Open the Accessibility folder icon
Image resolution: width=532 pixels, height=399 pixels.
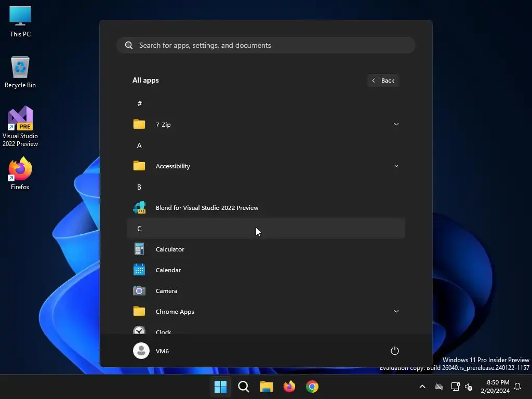pos(139,166)
